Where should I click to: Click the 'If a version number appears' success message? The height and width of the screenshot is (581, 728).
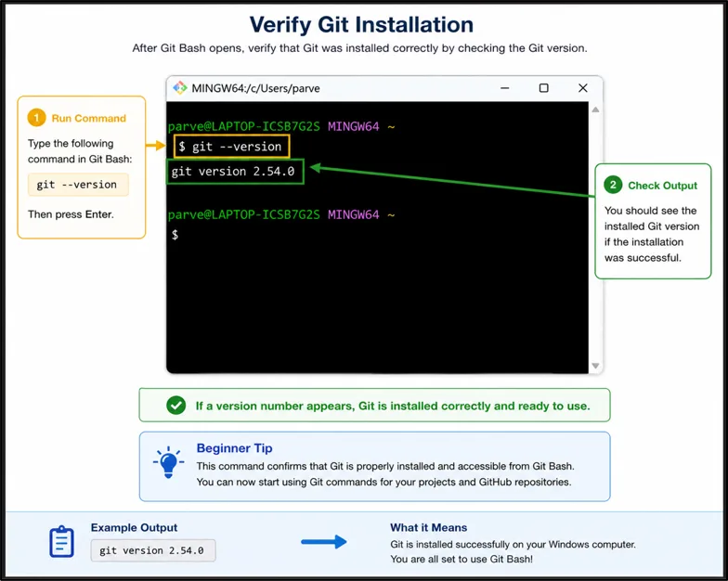pyautogui.click(x=393, y=407)
